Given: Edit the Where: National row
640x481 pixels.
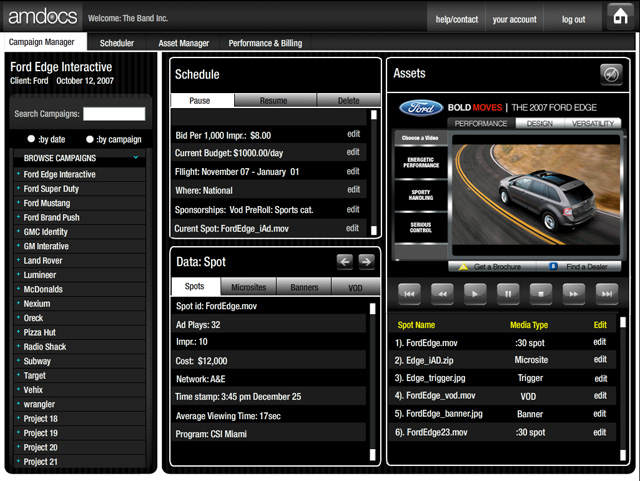Looking at the screenshot, I should (353, 189).
